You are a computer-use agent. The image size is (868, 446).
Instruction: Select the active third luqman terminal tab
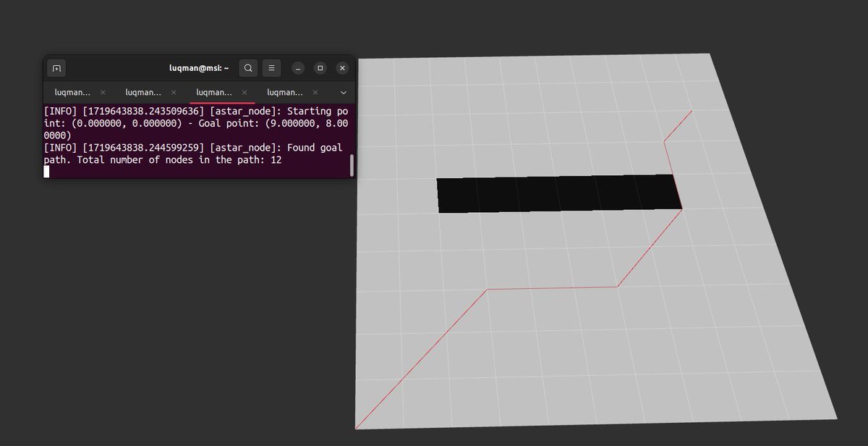214,93
